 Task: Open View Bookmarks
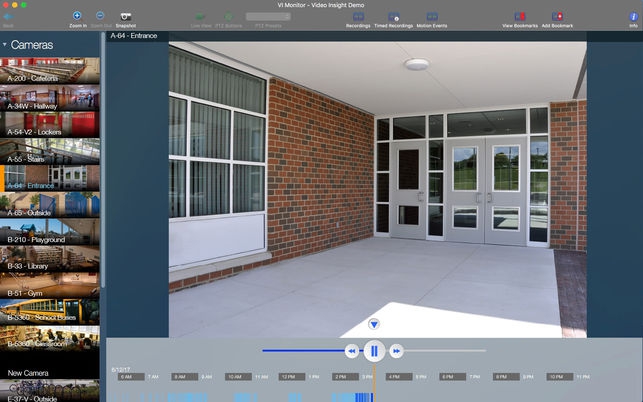[x=520, y=16]
